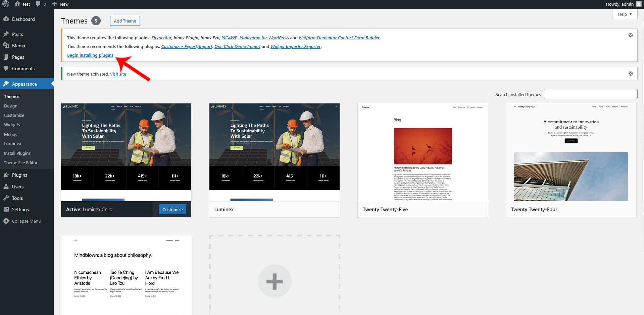Click the Settings icon in sidebar

6,210
